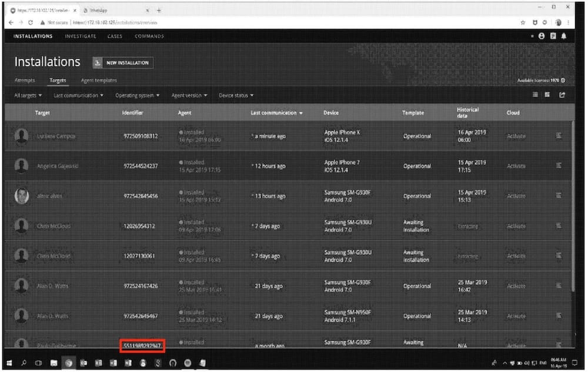Screen dimensions: 588x373
Task: Open the notifications bell
Action: pos(564,36)
